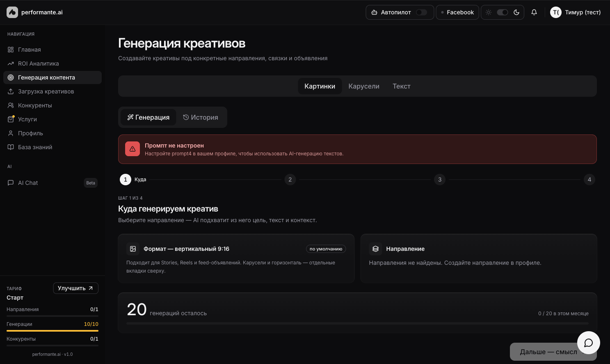Open Загрузка креативов page

point(53,91)
